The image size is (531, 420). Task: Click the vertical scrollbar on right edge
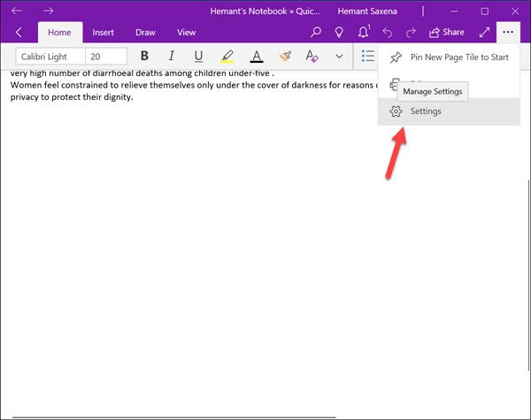(528, 274)
